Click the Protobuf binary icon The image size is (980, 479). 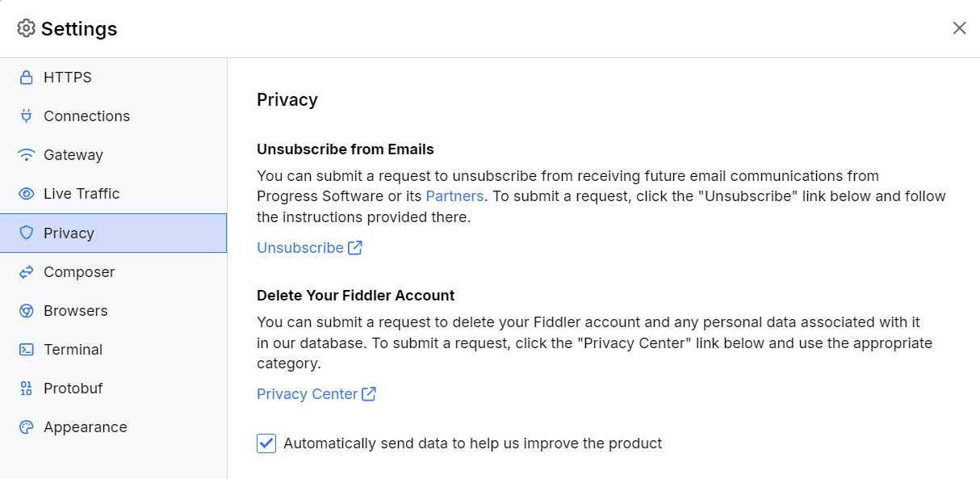pyautogui.click(x=27, y=388)
